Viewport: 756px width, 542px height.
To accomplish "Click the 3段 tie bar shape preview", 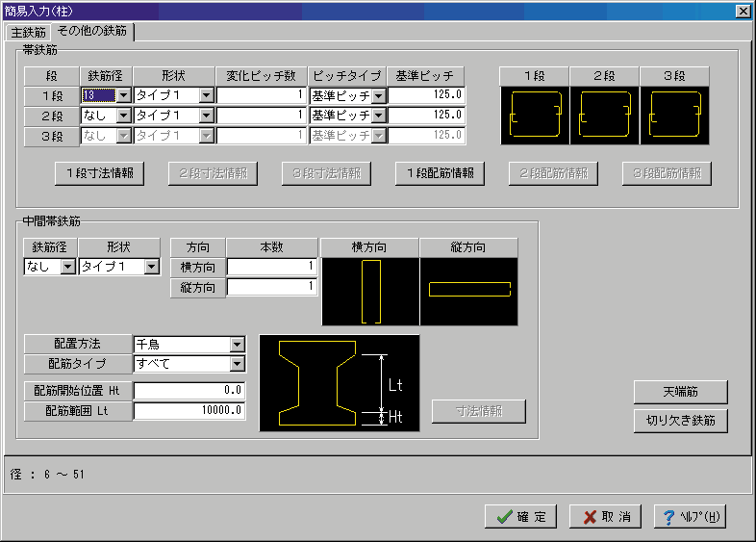I will click(674, 116).
